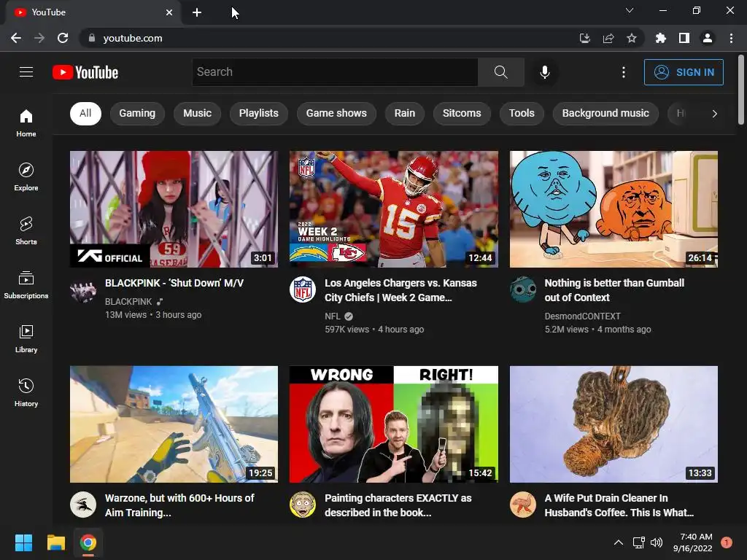Click NFL channel avatar

[303, 289]
